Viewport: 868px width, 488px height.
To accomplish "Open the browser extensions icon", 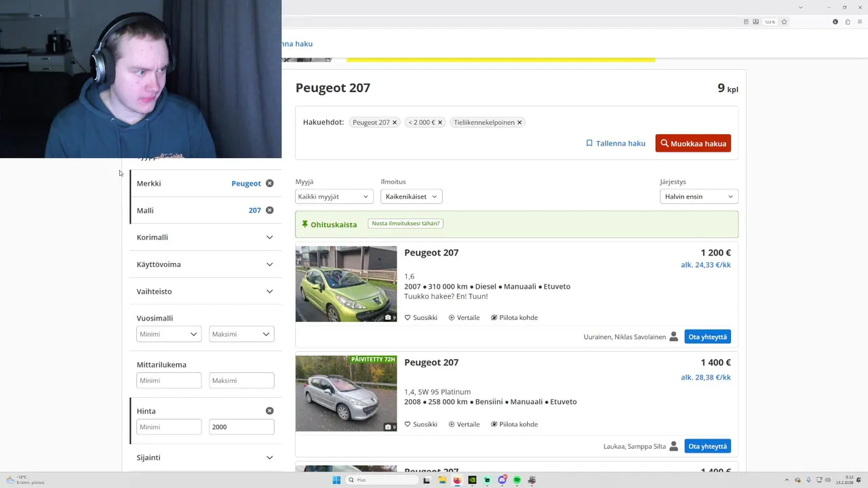I will 848,22.
